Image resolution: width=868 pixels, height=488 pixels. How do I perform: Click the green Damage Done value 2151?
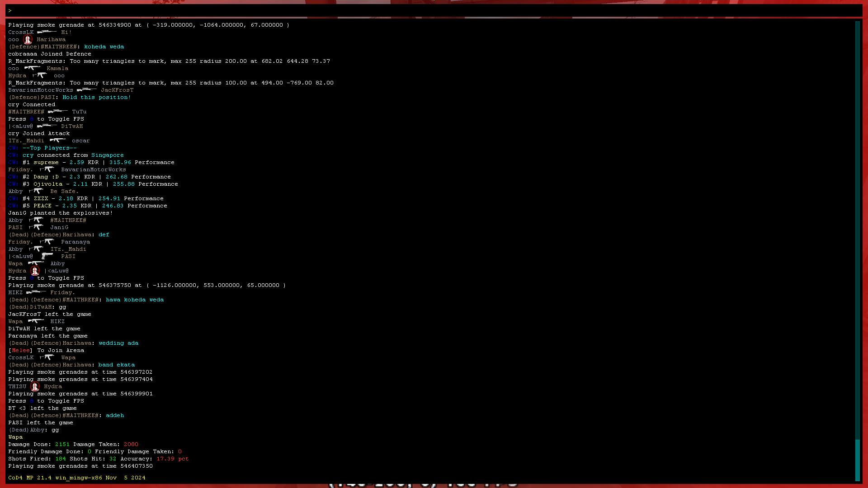tap(62, 444)
